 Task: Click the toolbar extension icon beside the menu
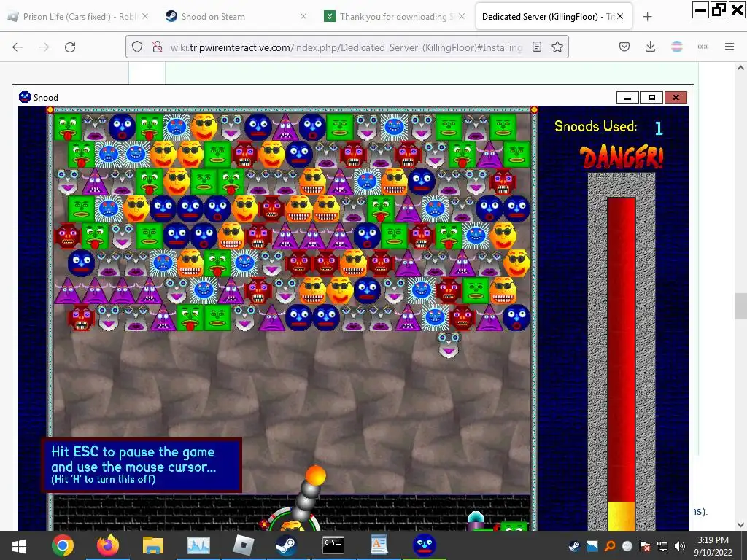[703, 47]
